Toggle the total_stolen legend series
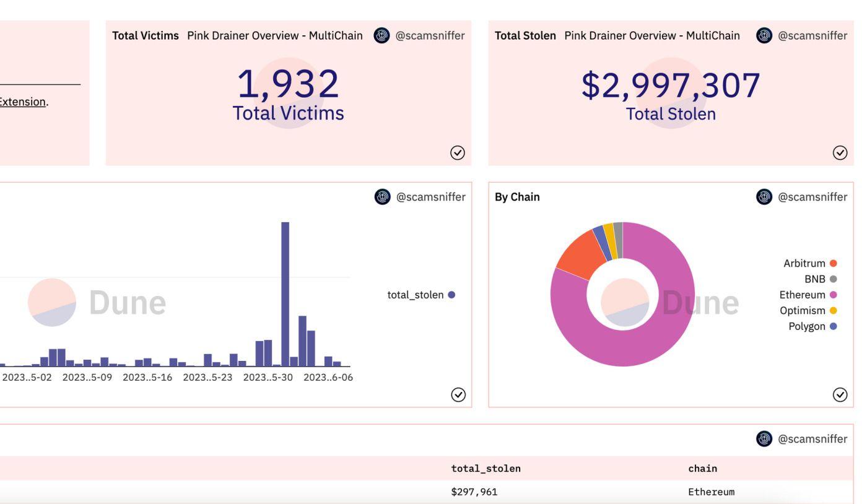The image size is (862, 504). click(x=421, y=295)
